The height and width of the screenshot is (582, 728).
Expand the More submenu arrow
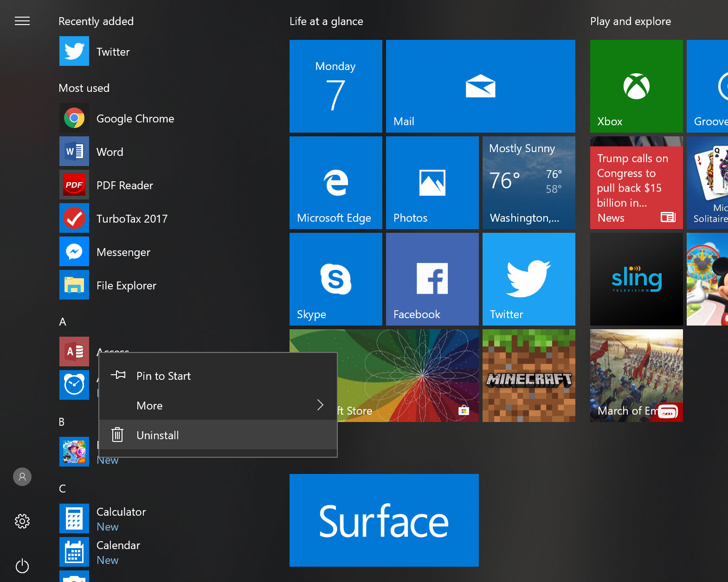point(320,405)
